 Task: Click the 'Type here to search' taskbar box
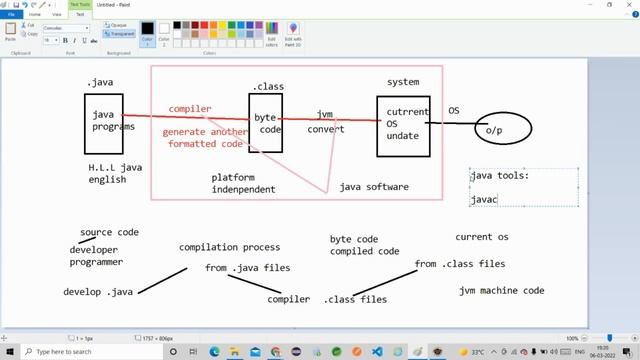point(92,351)
